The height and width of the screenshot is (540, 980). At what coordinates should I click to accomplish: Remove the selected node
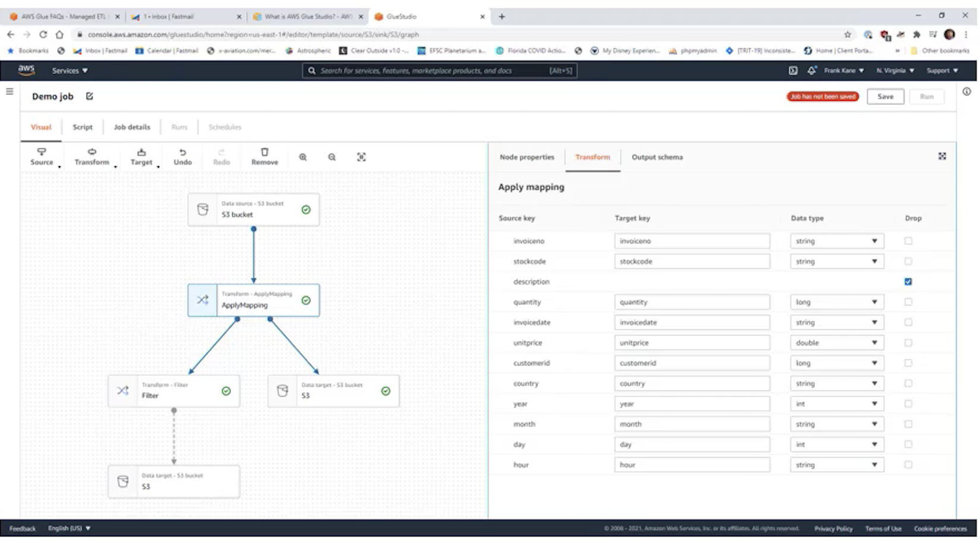tap(264, 157)
